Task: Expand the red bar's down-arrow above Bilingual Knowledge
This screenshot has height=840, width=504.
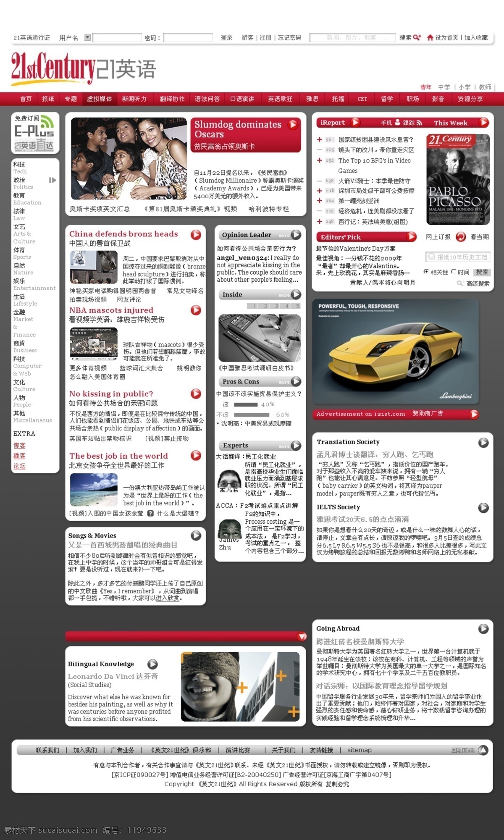Action: pos(302,636)
